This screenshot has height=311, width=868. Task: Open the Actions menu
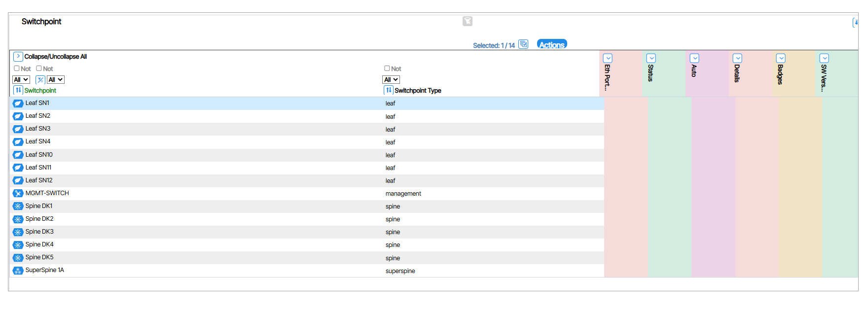coord(551,44)
